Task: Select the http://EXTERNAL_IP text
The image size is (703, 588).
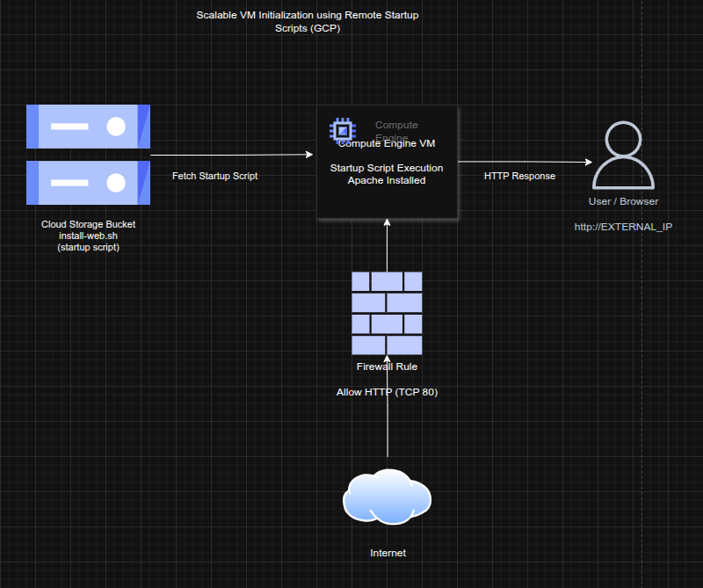Action: 623,227
